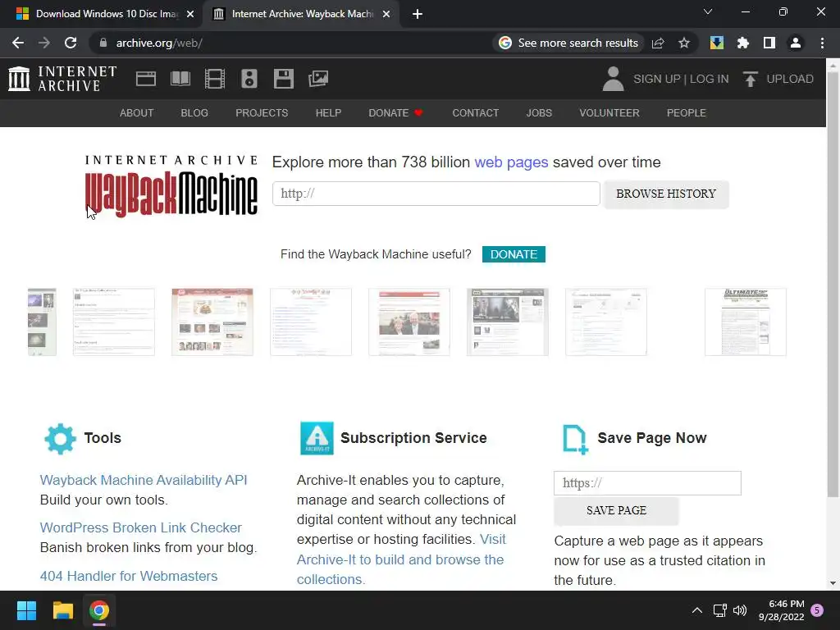
Task: Click the Upload arrow icon
Action: pos(750,79)
